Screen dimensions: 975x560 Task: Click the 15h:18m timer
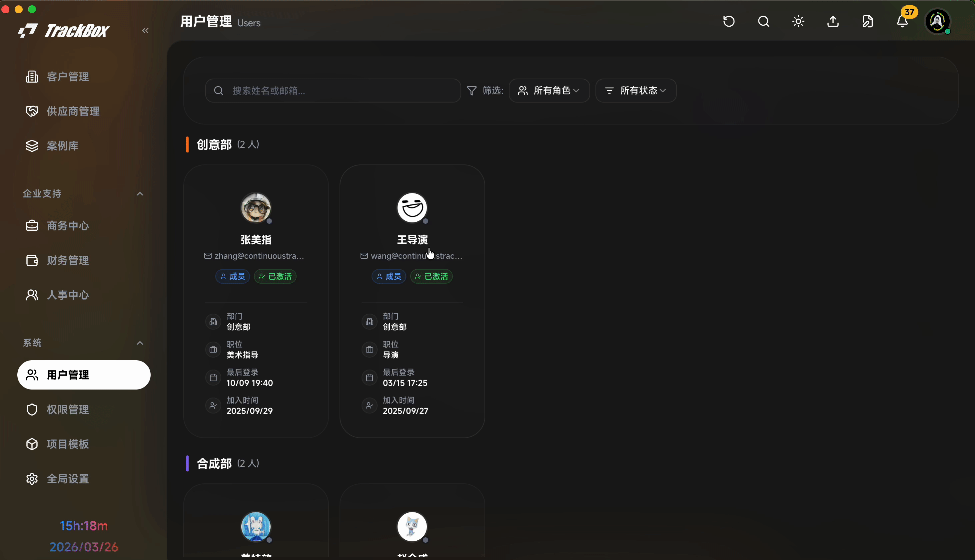pos(84,526)
